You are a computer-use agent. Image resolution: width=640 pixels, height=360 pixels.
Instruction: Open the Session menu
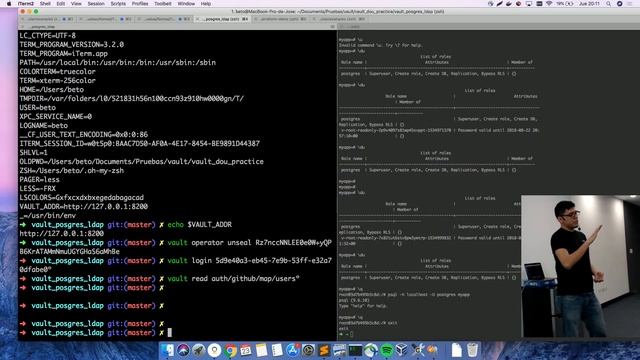96,4
